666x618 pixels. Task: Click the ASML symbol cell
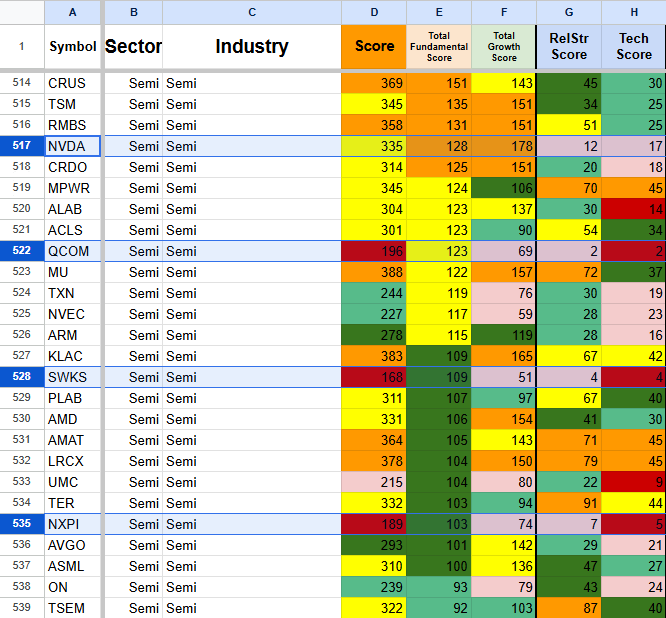(73, 566)
